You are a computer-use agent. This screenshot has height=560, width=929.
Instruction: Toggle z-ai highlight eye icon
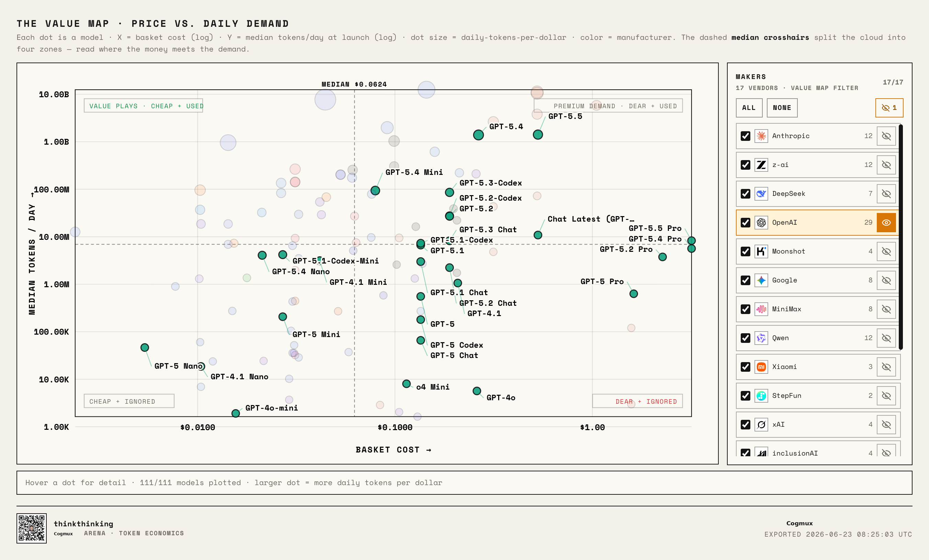tap(886, 165)
